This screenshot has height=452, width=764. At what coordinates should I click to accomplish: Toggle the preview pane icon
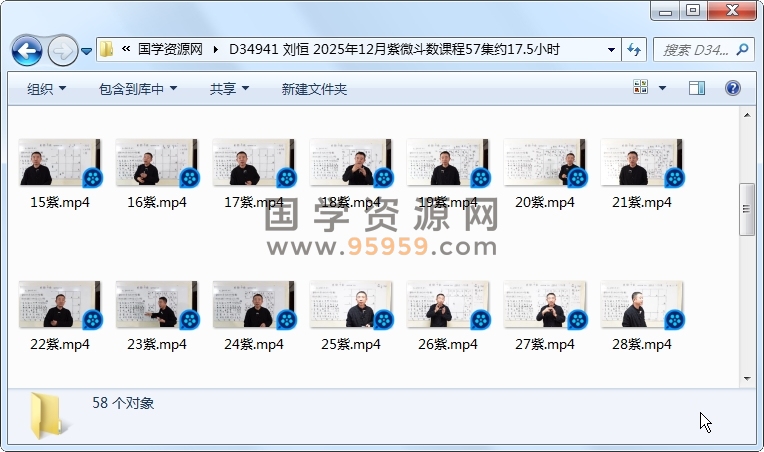pyautogui.click(x=699, y=88)
